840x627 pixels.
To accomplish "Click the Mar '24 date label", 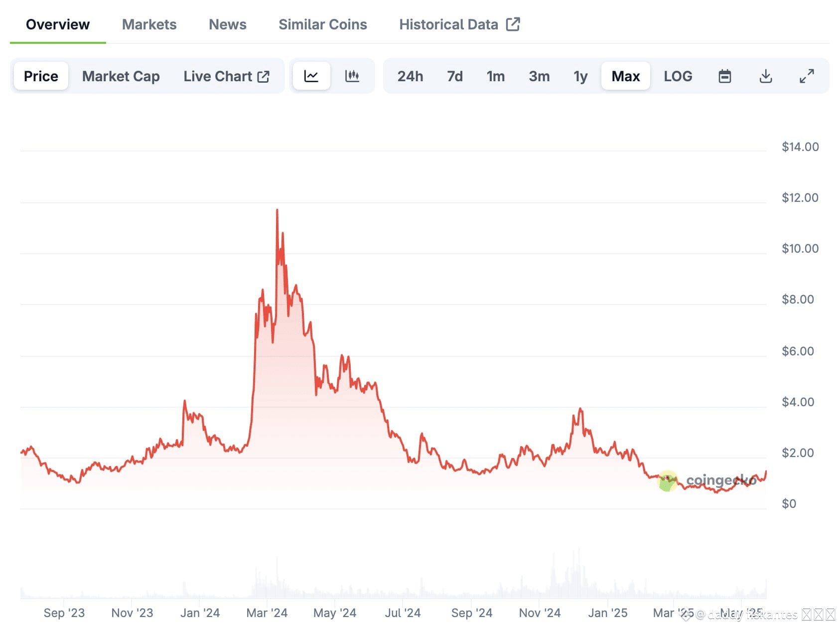I will (x=267, y=613).
